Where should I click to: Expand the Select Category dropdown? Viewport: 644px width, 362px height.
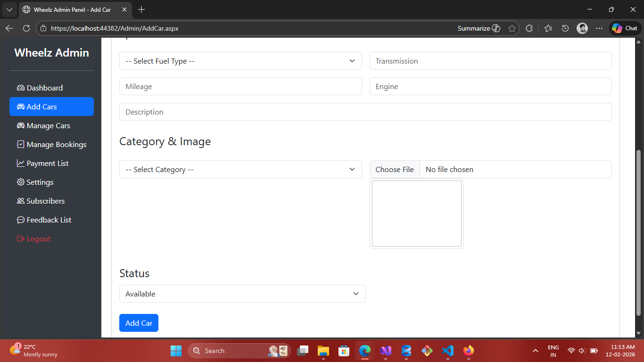(x=240, y=169)
